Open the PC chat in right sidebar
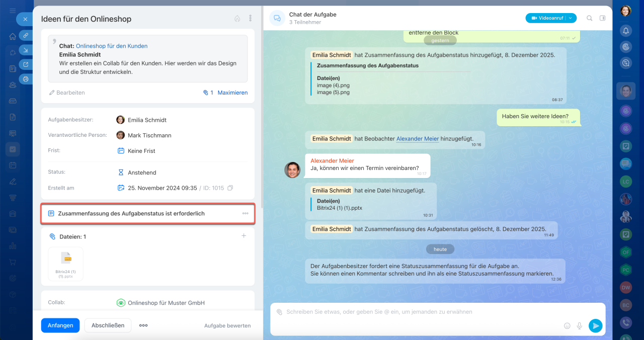Viewport: 644px width, 340px height. [626, 270]
